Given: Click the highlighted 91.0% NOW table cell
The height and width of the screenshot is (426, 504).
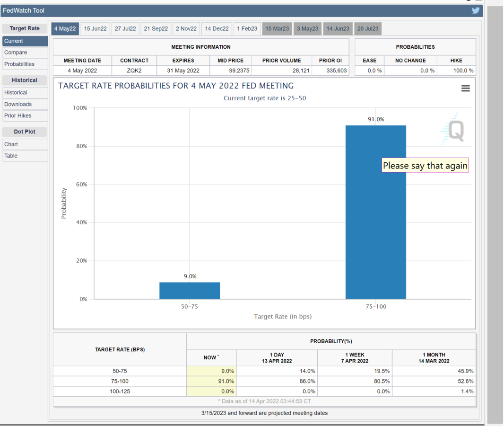Looking at the screenshot, I should 211,382.
